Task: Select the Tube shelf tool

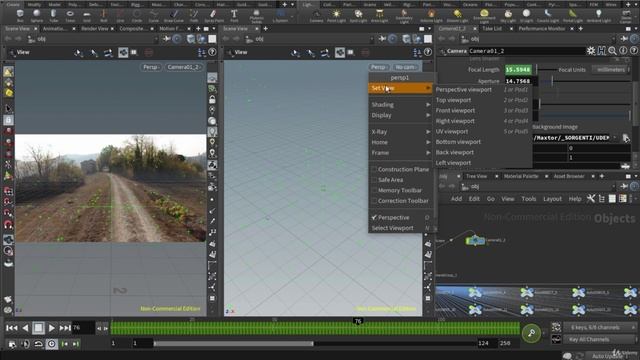Action: pos(53,16)
